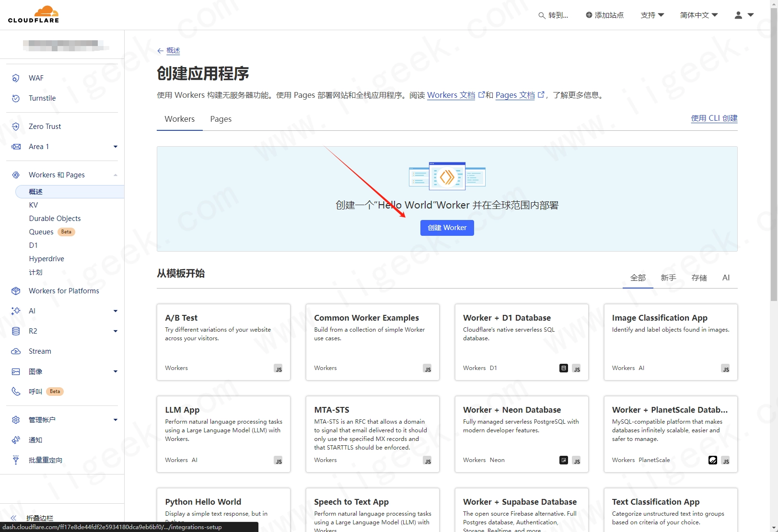Click the Workers 和 Pages icon

pyautogui.click(x=16, y=175)
